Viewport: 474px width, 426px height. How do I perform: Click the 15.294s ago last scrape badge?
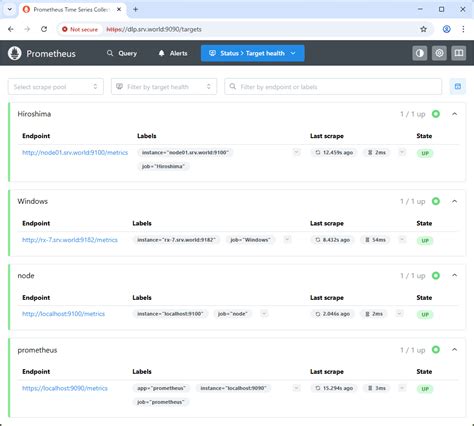(x=334, y=388)
